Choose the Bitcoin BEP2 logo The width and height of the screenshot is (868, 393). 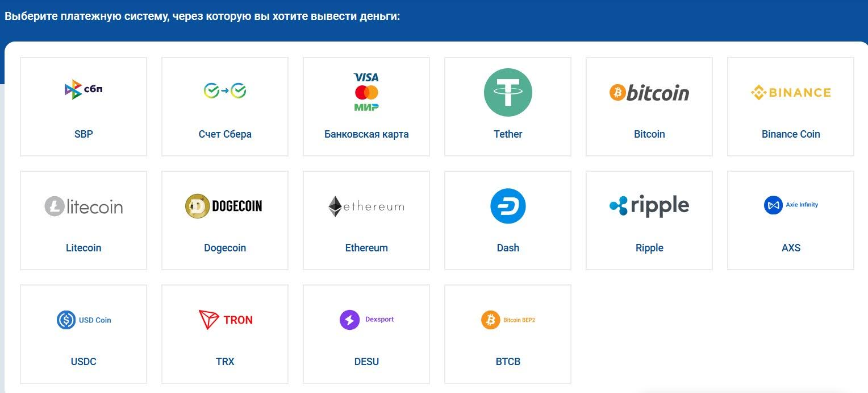point(508,320)
